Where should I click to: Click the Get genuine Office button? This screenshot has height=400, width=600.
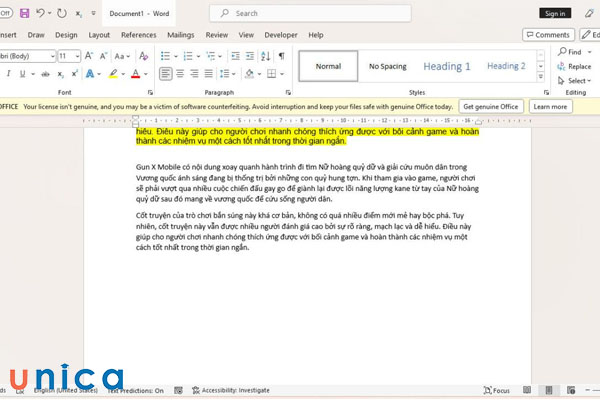490,106
